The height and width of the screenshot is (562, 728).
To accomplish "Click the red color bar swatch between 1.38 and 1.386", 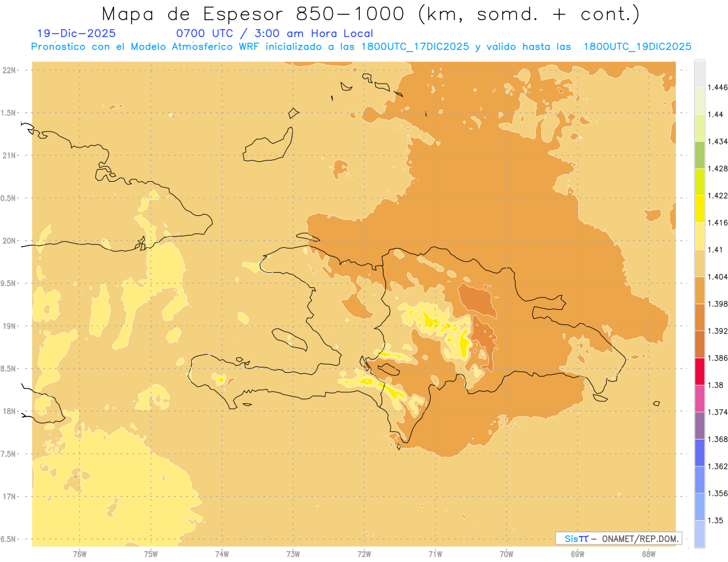I will coord(699,372).
